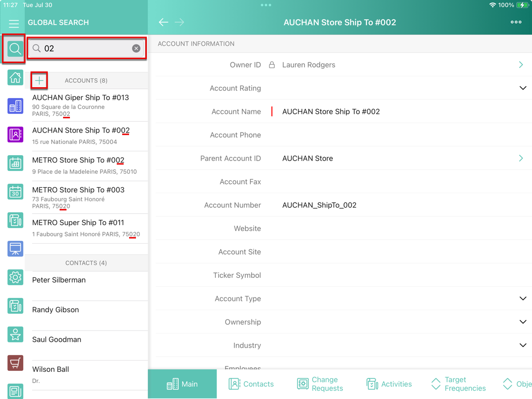Viewport: 532px width, 399px height.
Task: Open the shopping cart icon in sidebar
Action: pyautogui.click(x=15, y=363)
